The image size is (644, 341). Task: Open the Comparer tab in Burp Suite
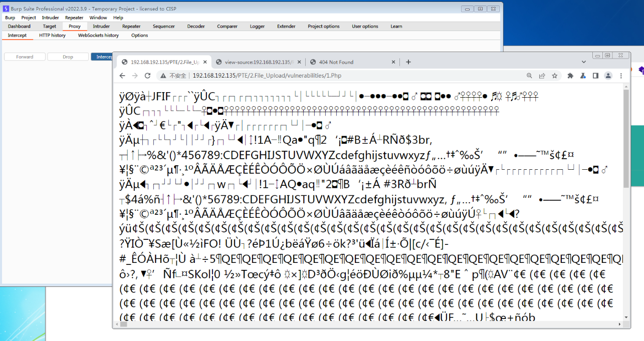227,27
